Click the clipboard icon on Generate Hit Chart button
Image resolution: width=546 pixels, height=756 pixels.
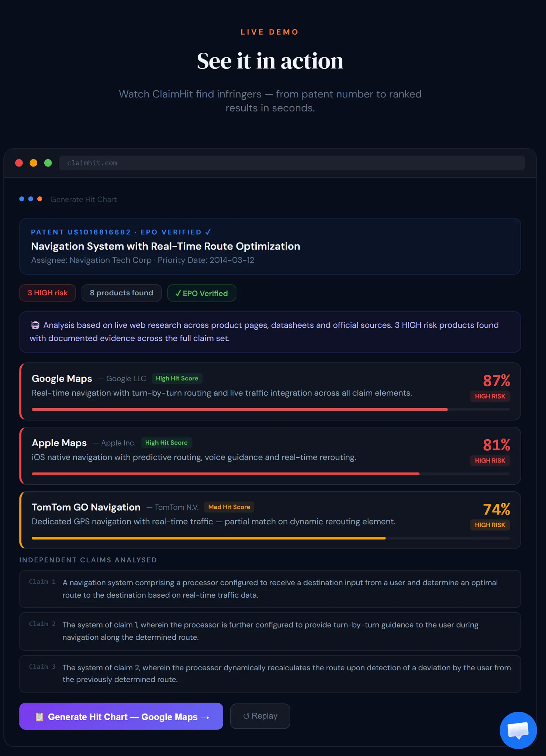[39, 717]
